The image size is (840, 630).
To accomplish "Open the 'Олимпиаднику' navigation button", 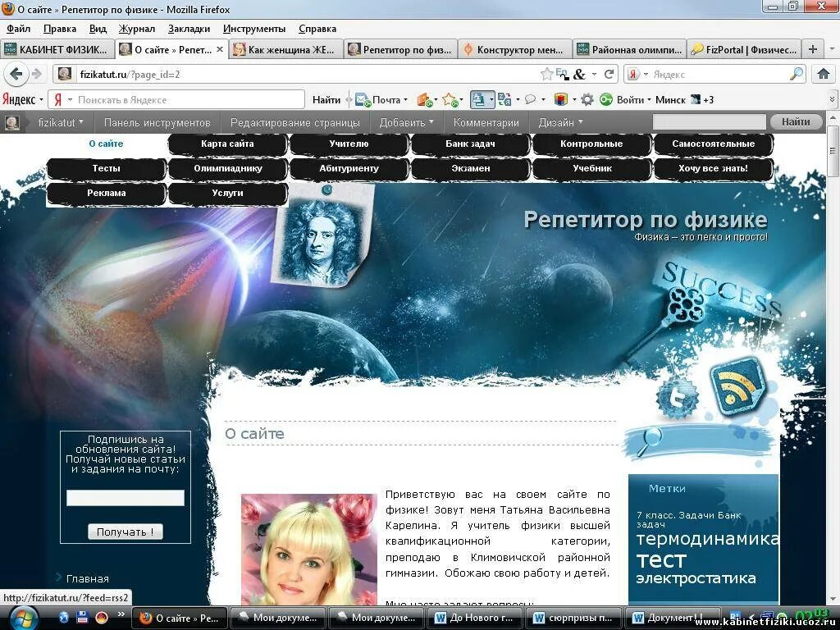I will click(x=227, y=169).
